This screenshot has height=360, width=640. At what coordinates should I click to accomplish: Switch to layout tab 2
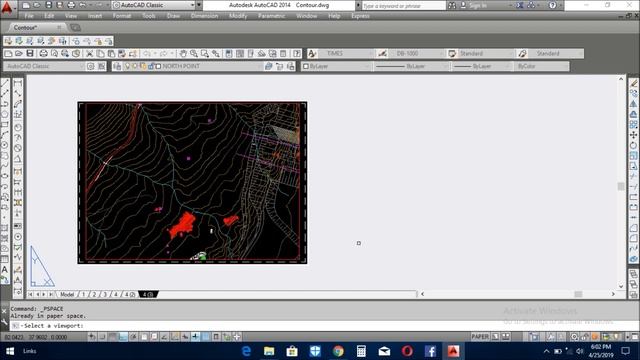tap(94, 294)
